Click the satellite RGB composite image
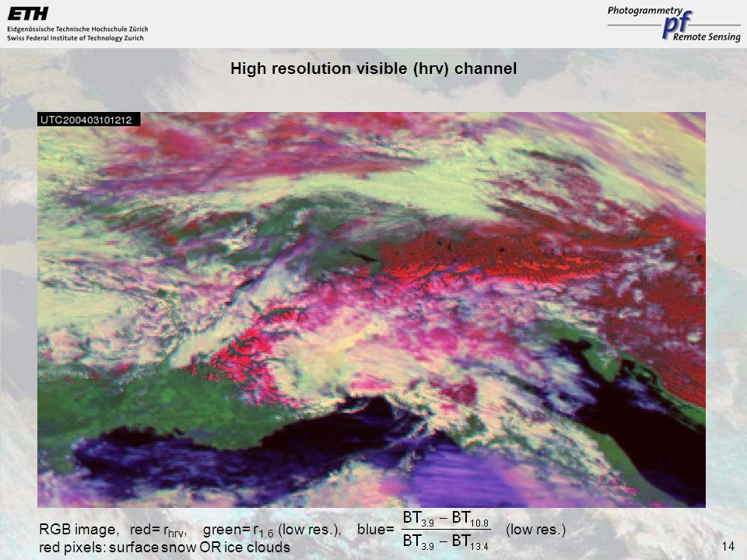 click(372, 310)
